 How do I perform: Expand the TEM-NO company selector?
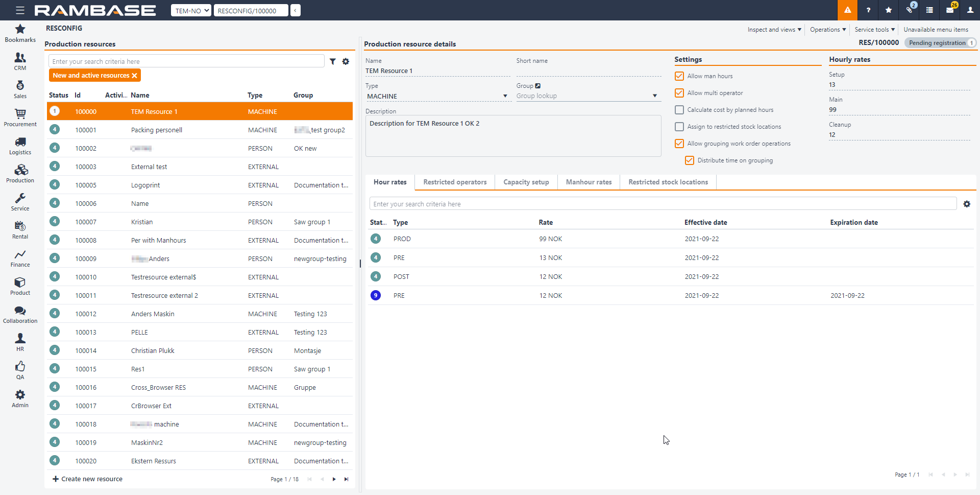191,11
